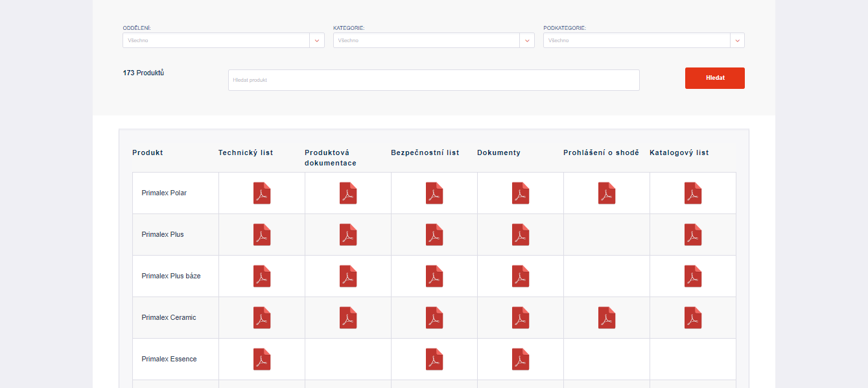Open Primalex Polar Technický list PDF
The width and height of the screenshot is (868, 388).
pos(262,193)
